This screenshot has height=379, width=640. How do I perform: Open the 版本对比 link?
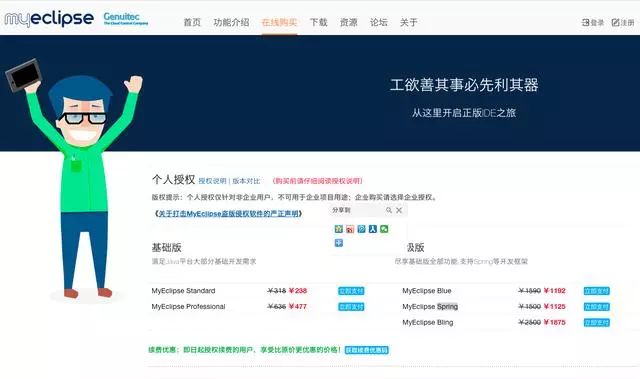pyautogui.click(x=246, y=181)
